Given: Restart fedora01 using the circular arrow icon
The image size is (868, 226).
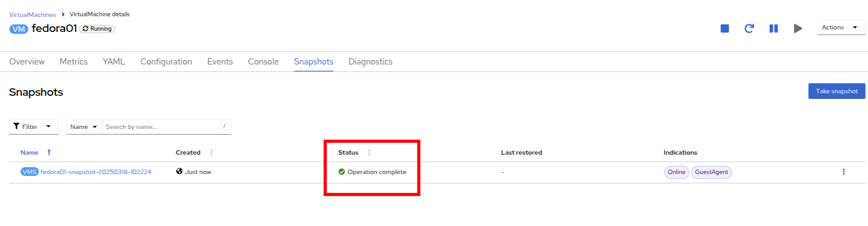Looking at the screenshot, I should click(749, 28).
